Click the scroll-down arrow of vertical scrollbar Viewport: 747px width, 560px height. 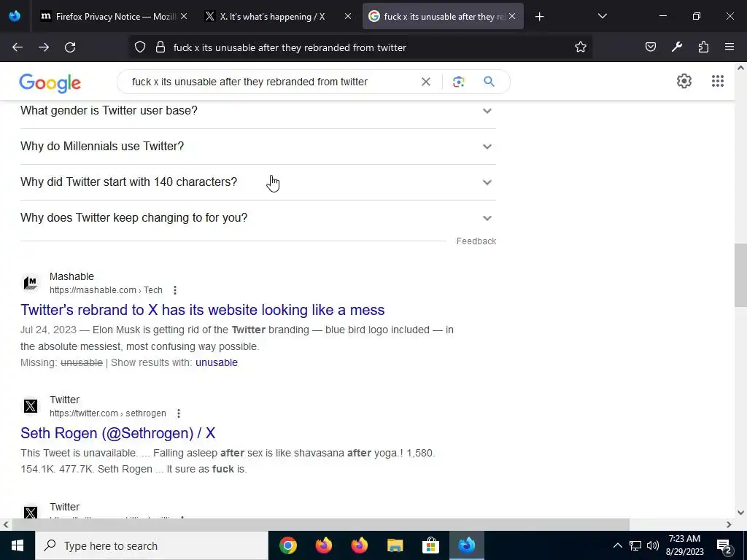click(740, 513)
